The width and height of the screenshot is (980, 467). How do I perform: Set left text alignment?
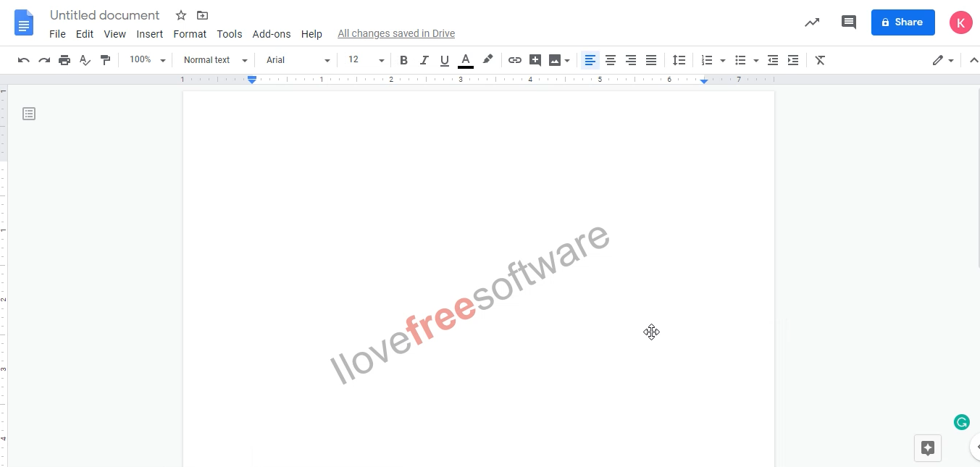click(x=590, y=60)
